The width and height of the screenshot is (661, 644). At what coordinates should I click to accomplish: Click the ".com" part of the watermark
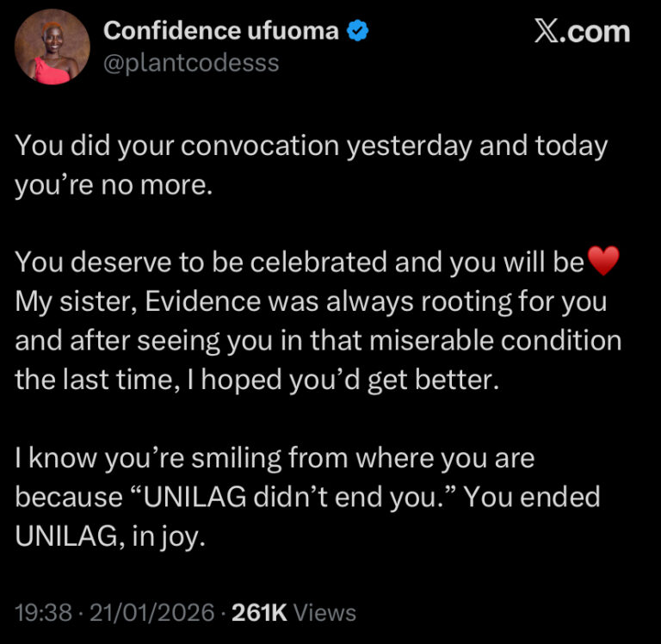[x=596, y=33]
